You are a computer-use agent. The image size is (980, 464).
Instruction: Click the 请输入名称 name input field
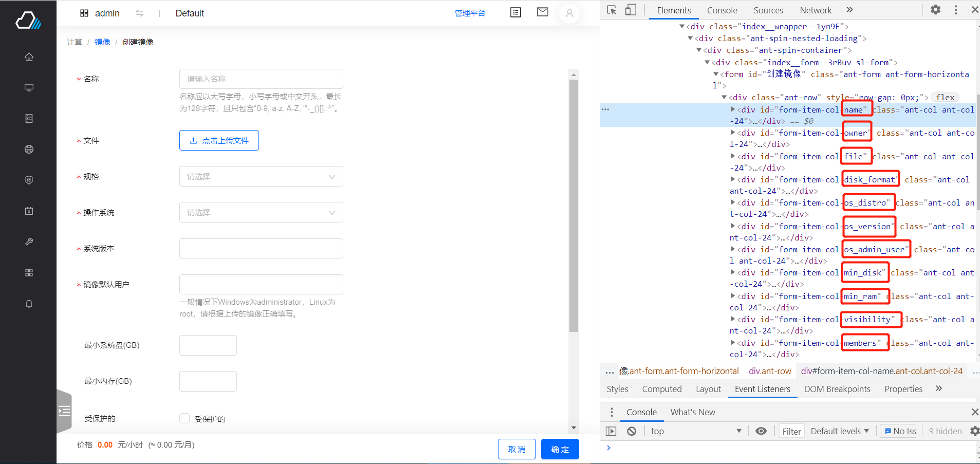coord(261,79)
